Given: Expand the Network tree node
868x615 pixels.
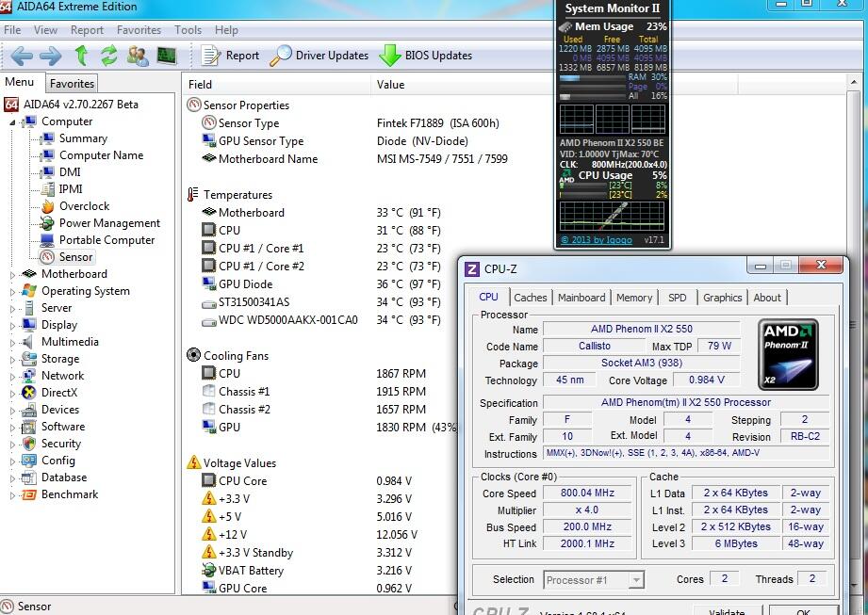Looking at the screenshot, I should 12,377.
